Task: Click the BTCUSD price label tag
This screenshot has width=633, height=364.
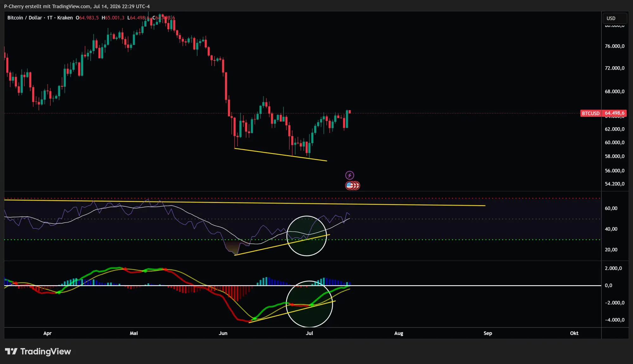Action: [x=591, y=113]
